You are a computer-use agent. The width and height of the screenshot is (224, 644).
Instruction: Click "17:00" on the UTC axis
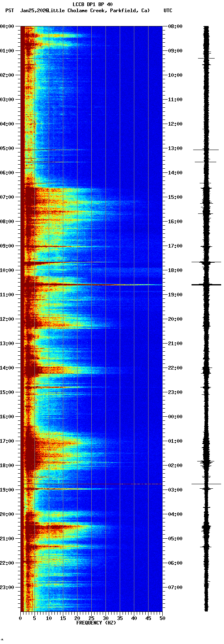[175, 246]
